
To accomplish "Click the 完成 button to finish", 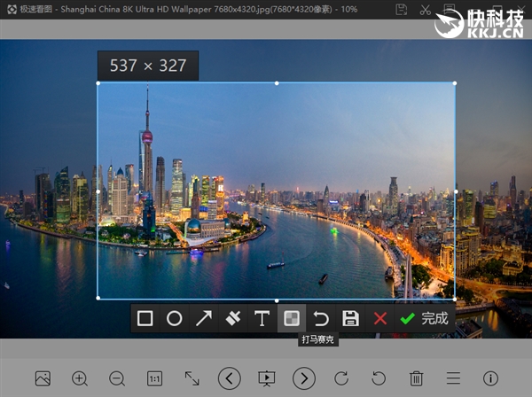I will coord(424,319).
